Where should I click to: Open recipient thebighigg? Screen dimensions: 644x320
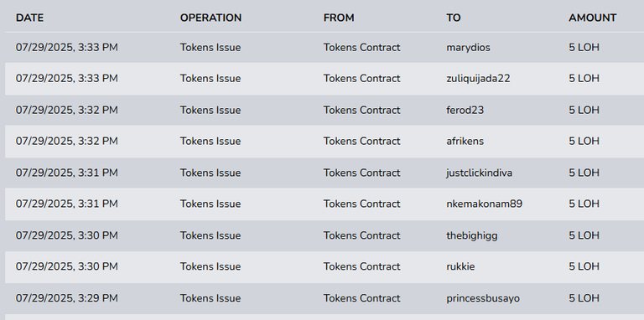tap(472, 235)
